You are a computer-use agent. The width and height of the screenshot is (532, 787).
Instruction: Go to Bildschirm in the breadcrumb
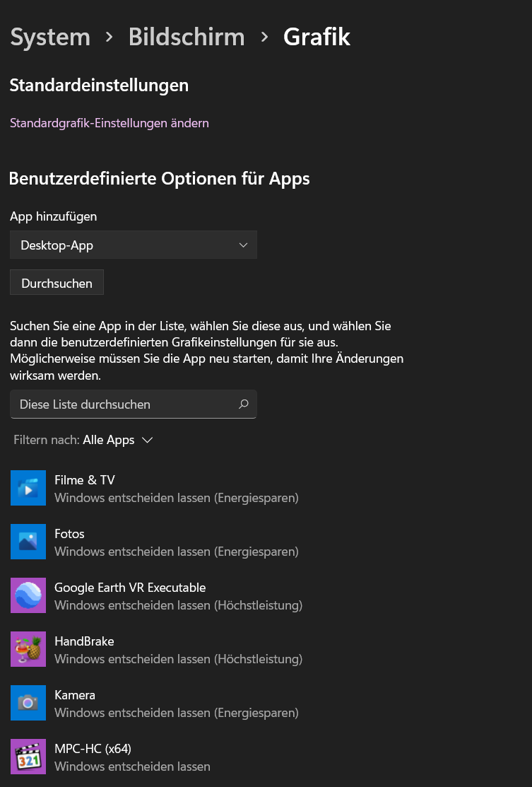tap(187, 37)
